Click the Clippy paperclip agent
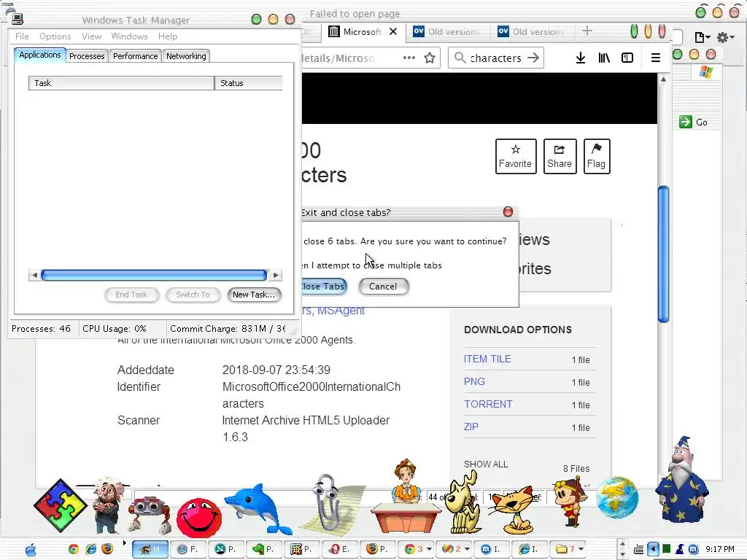This screenshot has width=747, height=560. pyautogui.click(x=329, y=502)
